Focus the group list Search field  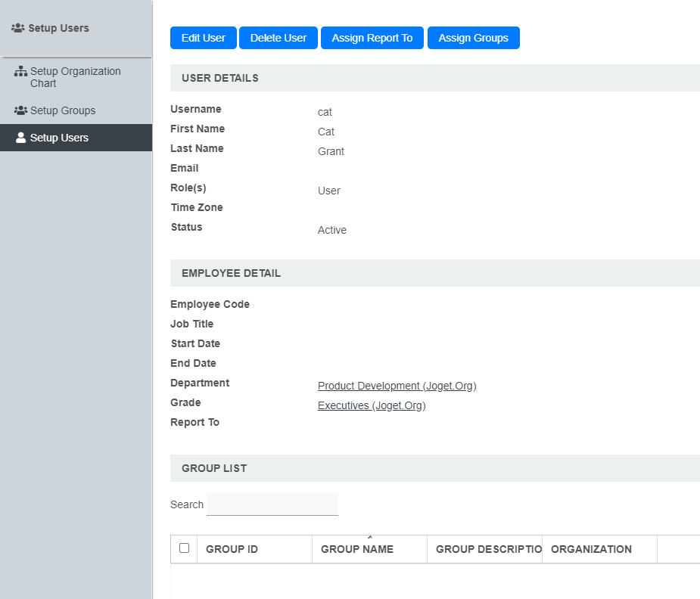coord(272,504)
